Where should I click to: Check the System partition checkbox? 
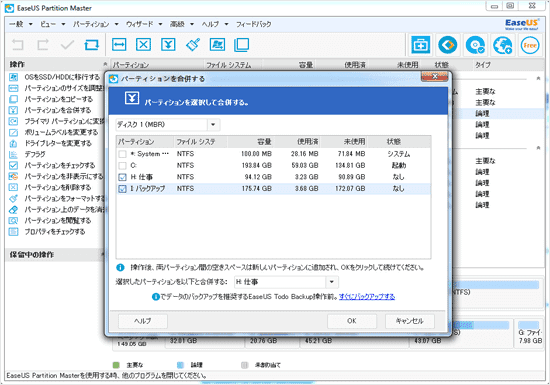(122, 154)
